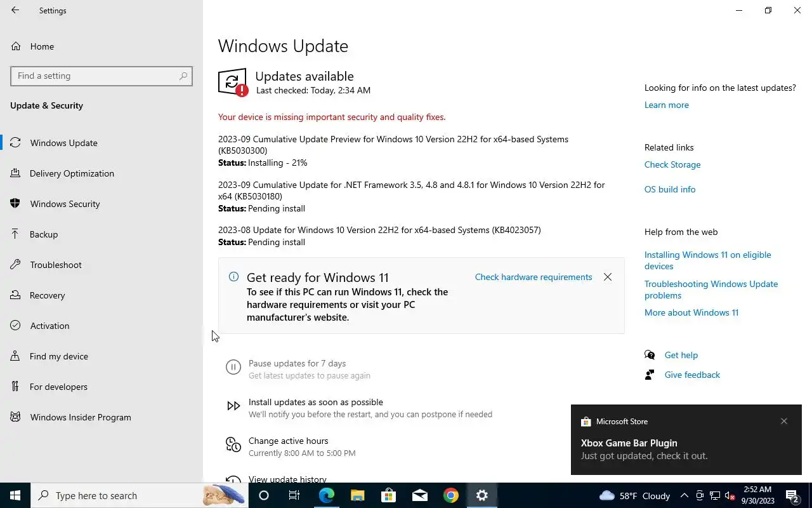812x508 pixels.
Task: Open Mail app from taskbar
Action: [419, 495]
